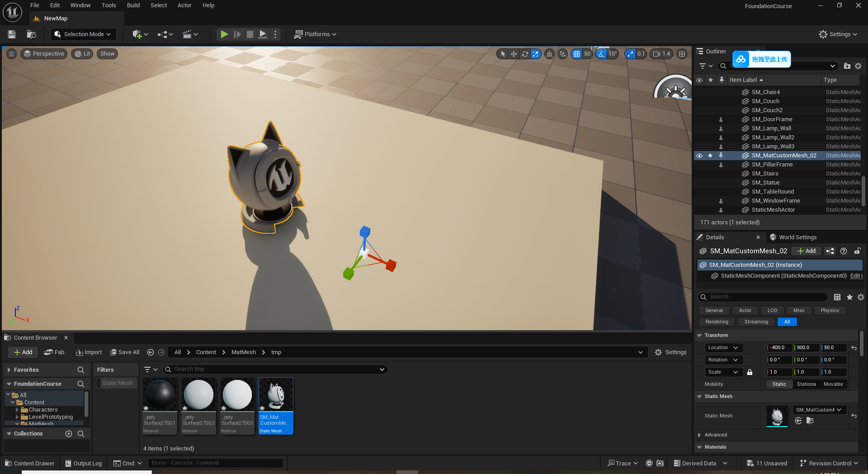868x474 pixels.
Task: Collapse the Transform section
Action: coord(699,336)
